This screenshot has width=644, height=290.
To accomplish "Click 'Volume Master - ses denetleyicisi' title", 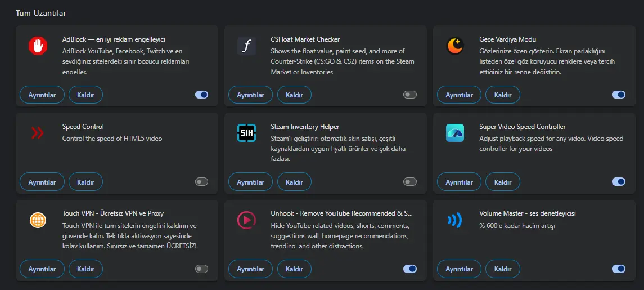I will [528, 214].
